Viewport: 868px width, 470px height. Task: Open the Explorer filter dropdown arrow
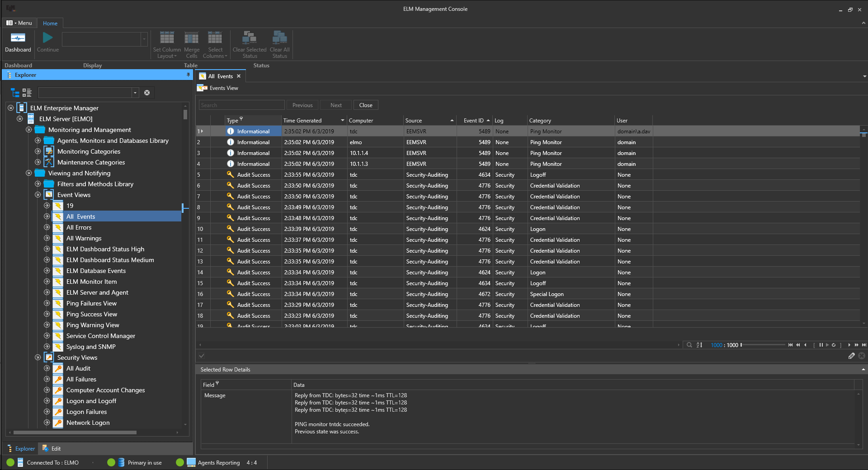[x=135, y=93]
